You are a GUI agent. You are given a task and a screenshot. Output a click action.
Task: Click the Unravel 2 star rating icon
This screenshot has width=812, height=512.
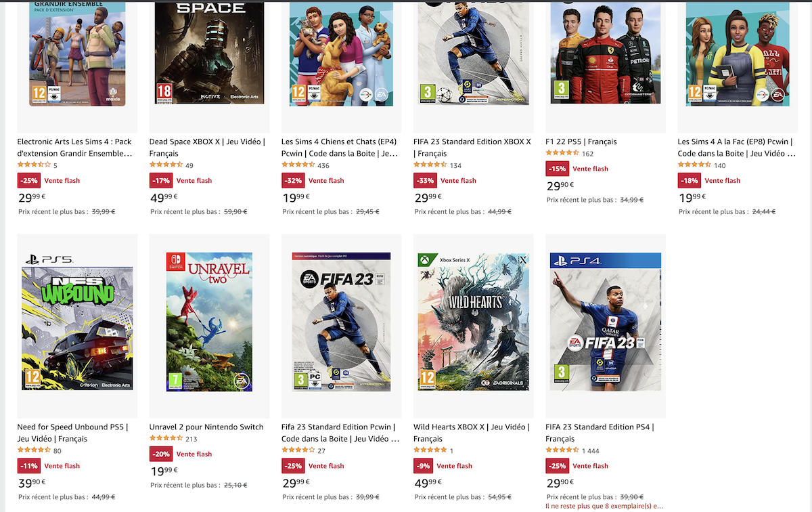pos(166,439)
